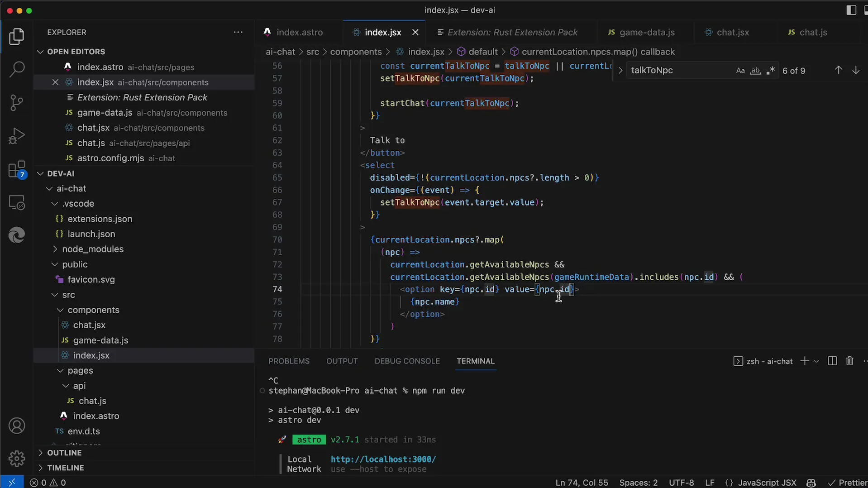Open Run and Debug view
The height and width of the screenshot is (488, 868).
[x=17, y=136]
